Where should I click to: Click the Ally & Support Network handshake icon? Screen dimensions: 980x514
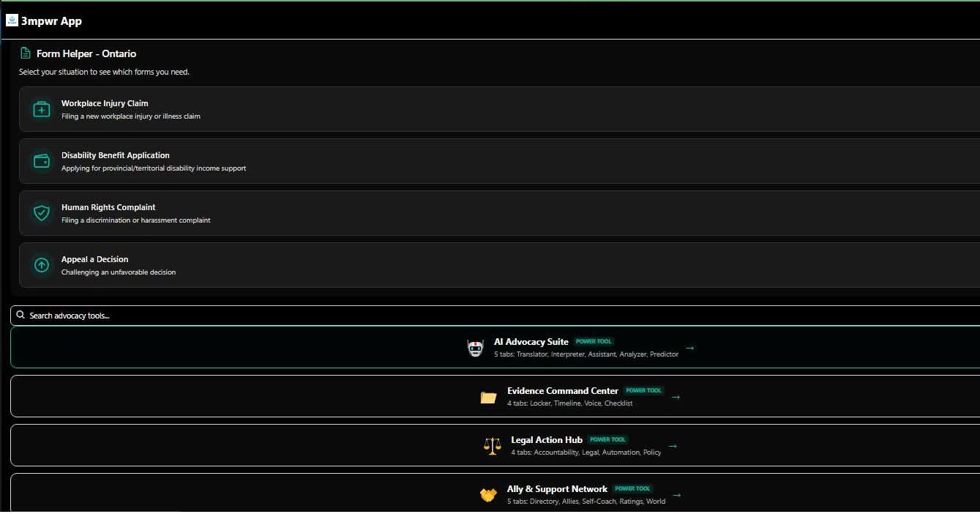pyautogui.click(x=488, y=495)
